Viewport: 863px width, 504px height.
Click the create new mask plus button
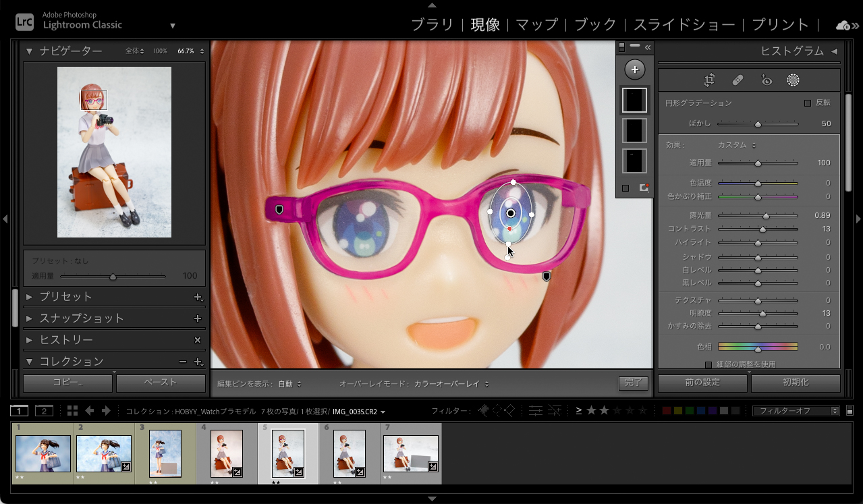click(634, 69)
